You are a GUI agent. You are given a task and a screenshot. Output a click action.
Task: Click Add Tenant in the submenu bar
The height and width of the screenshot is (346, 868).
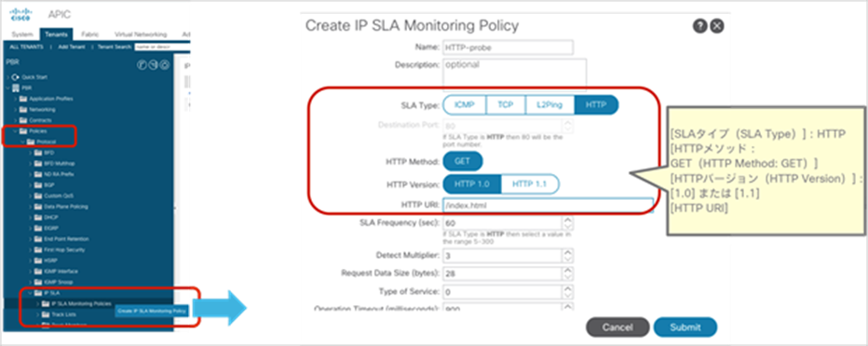coord(71,47)
